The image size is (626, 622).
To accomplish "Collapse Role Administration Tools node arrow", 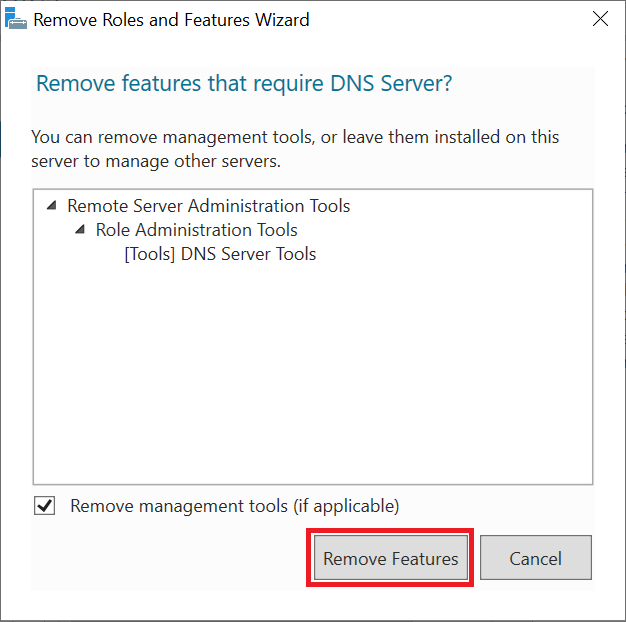I will [79, 230].
